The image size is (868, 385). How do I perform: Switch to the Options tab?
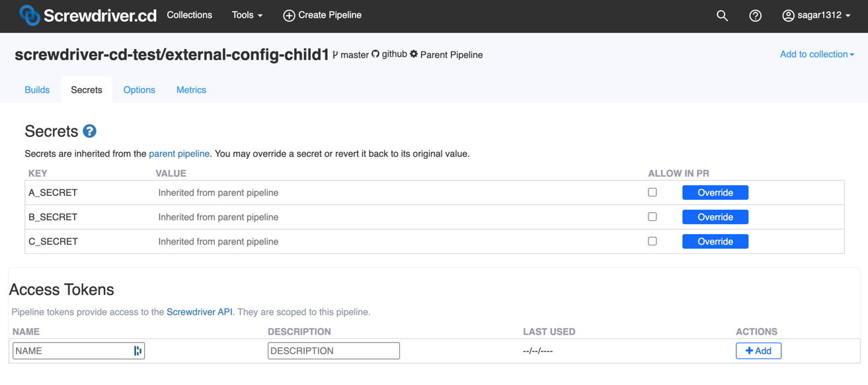coord(139,90)
